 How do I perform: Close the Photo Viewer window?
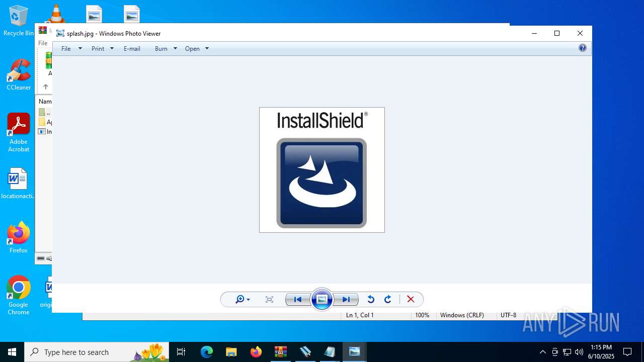pos(580,34)
